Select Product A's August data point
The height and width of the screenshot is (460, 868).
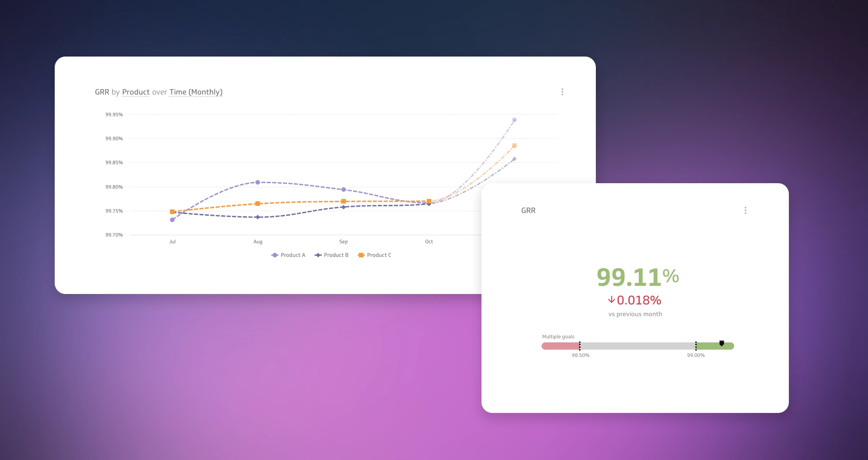(x=258, y=182)
